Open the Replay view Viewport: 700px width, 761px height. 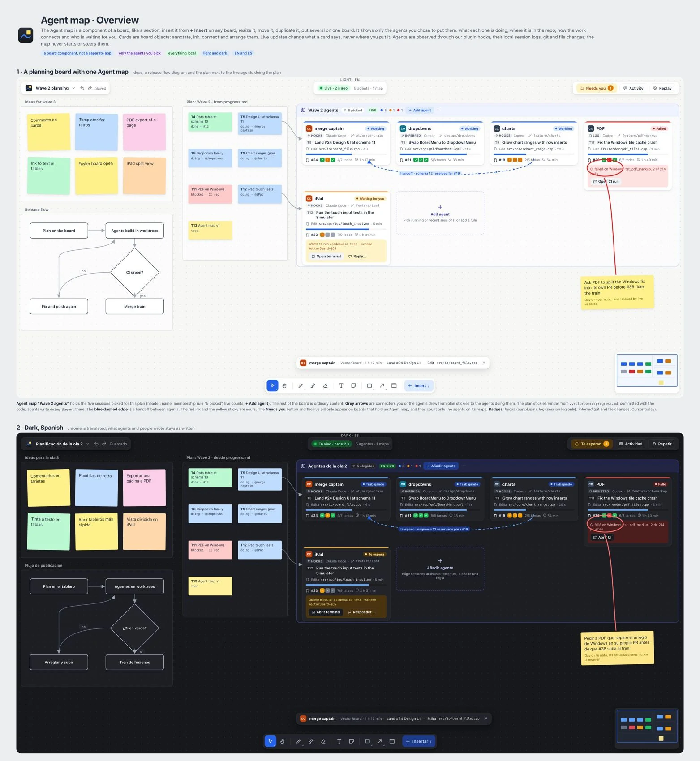[x=662, y=88]
